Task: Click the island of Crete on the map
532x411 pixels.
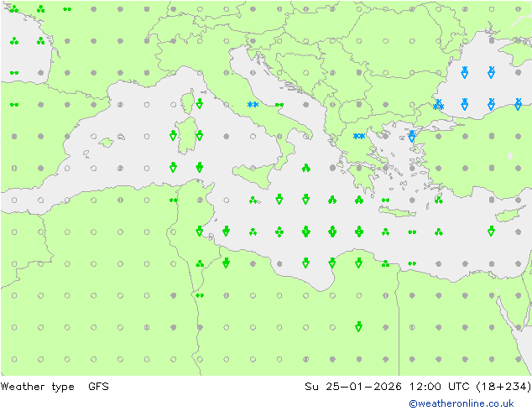Action: [x=397, y=211]
